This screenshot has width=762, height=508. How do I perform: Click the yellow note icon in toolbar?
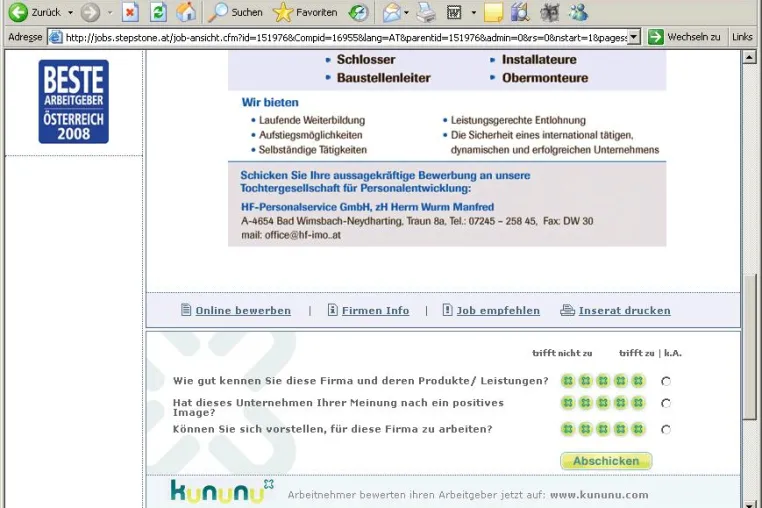pos(493,12)
